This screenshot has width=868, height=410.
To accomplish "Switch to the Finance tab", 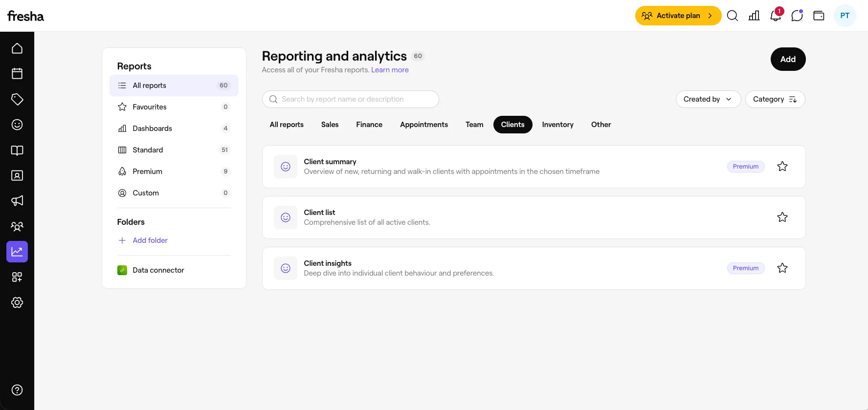I will point(369,125).
